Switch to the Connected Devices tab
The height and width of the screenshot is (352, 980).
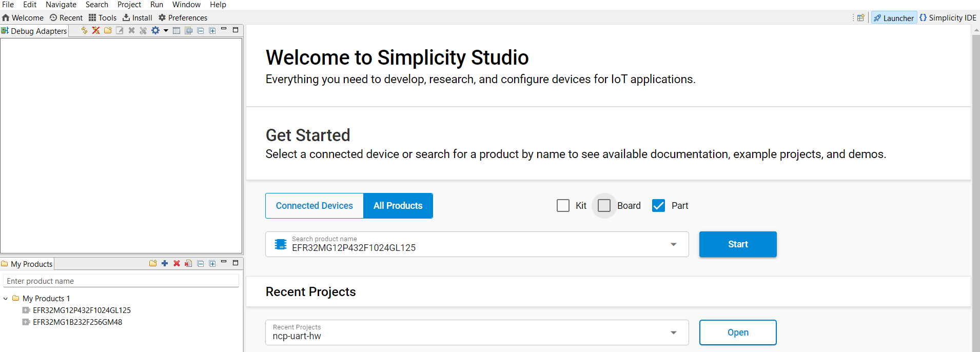[x=315, y=206]
